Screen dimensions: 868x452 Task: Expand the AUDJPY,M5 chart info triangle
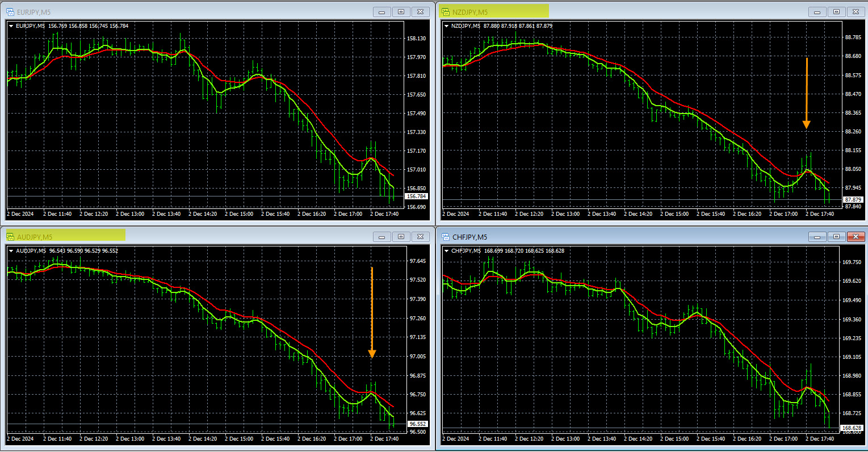pyautogui.click(x=11, y=250)
